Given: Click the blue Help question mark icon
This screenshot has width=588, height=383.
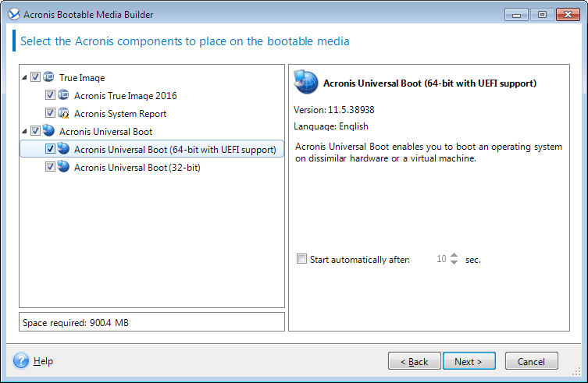Looking at the screenshot, I should [x=21, y=361].
